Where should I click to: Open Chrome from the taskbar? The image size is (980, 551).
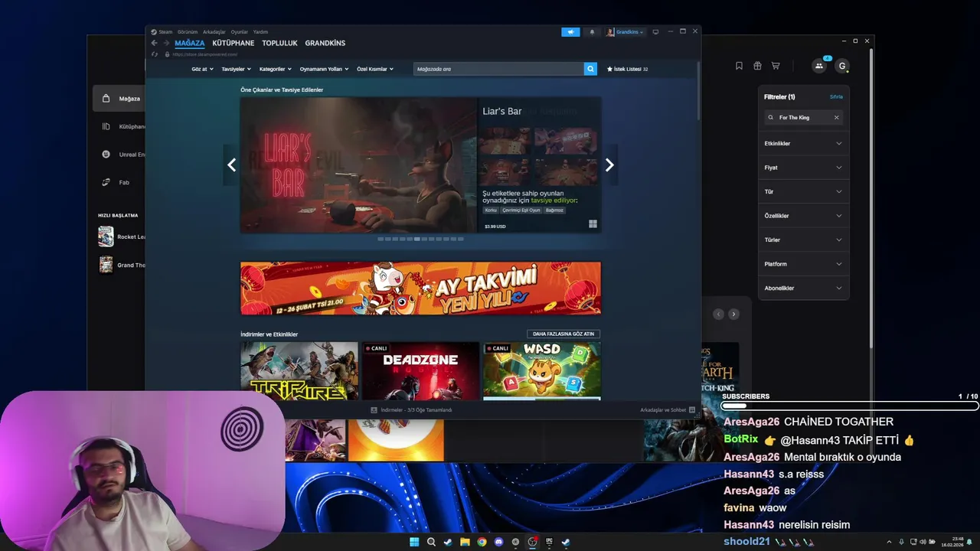482,542
